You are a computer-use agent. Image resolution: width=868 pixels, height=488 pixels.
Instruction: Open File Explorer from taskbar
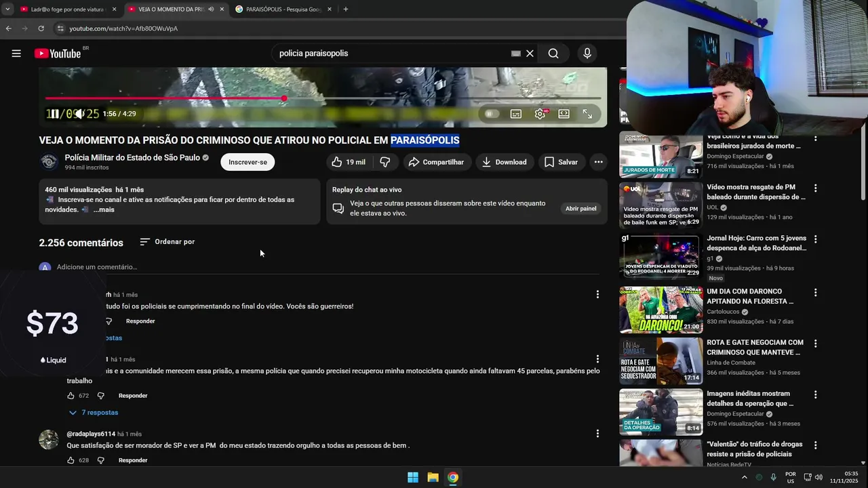click(433, 477)
